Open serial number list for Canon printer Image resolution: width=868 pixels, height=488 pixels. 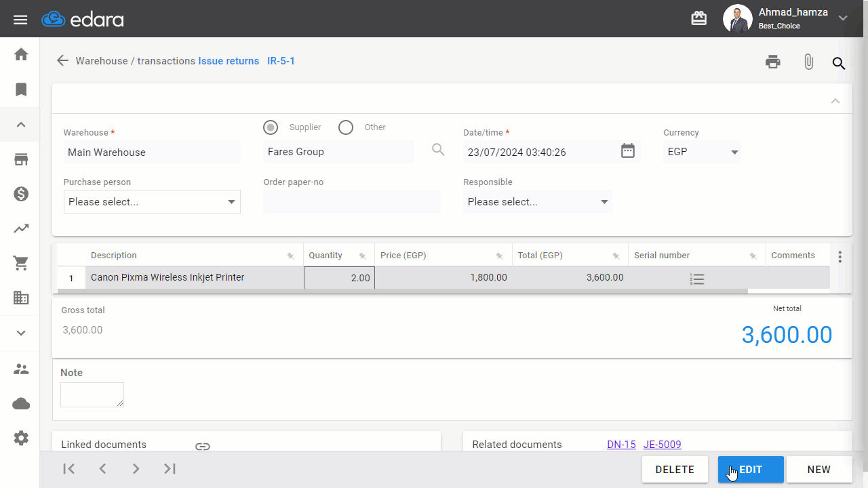(697, 279)
